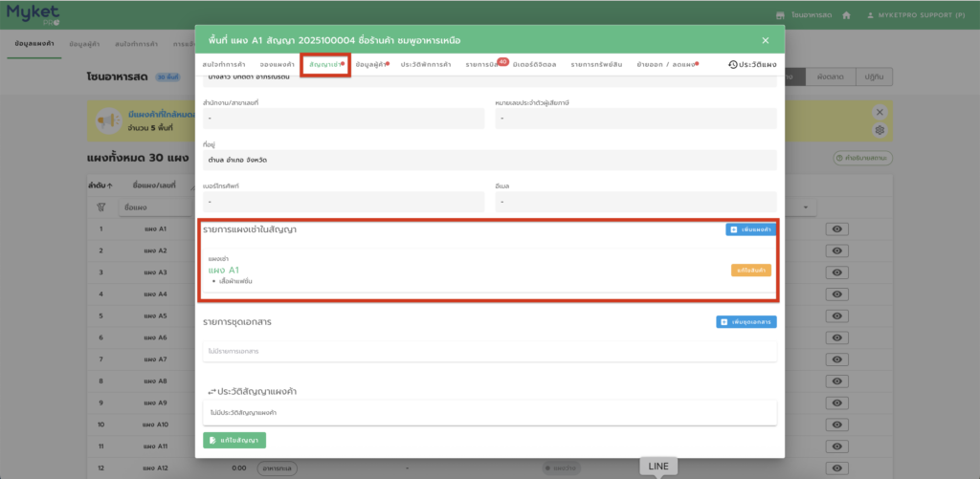This screenshot has width=980, height=479.
Task: Toggle eye icon for แผง A5 row
Action: [x=836, y=316]
